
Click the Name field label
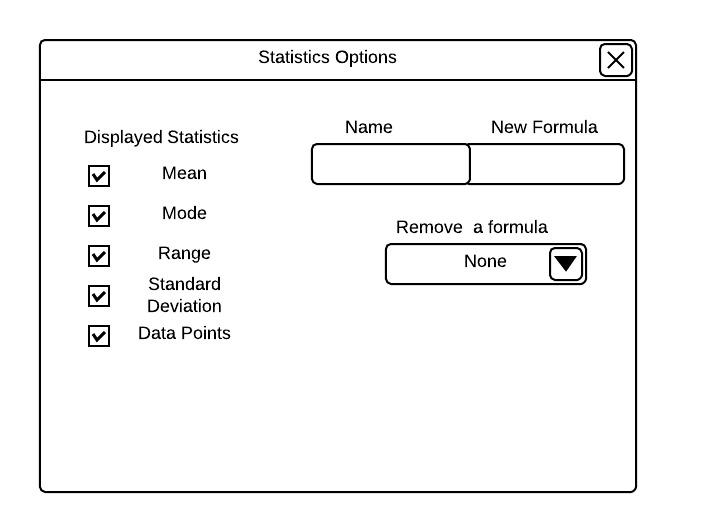tap(368, 127)
